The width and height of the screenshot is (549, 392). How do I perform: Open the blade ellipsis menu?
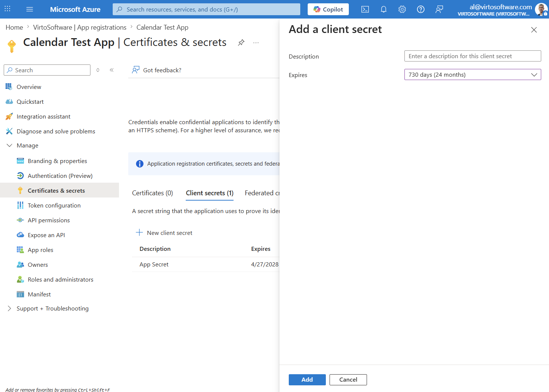[256, 43]
